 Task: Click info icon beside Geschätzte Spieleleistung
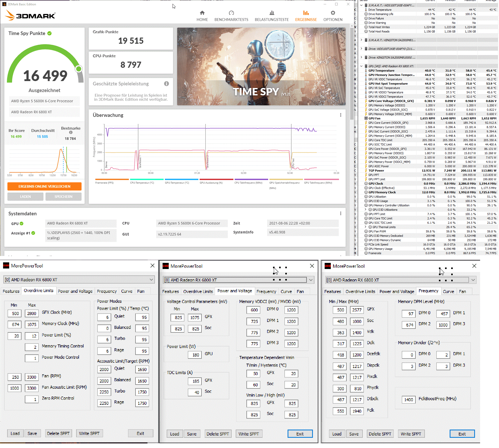click(x=166, y=84)
